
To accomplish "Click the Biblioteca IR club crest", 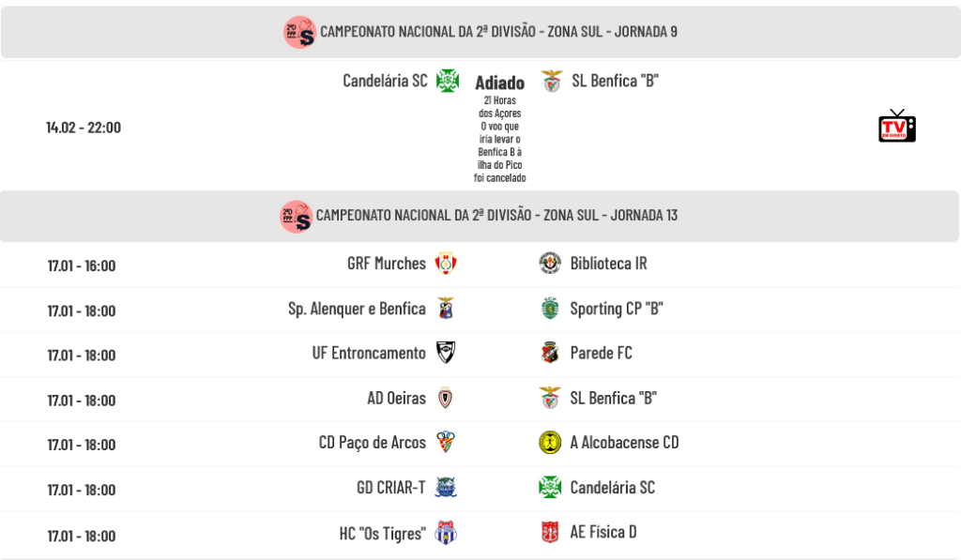I will pos(550,264).
